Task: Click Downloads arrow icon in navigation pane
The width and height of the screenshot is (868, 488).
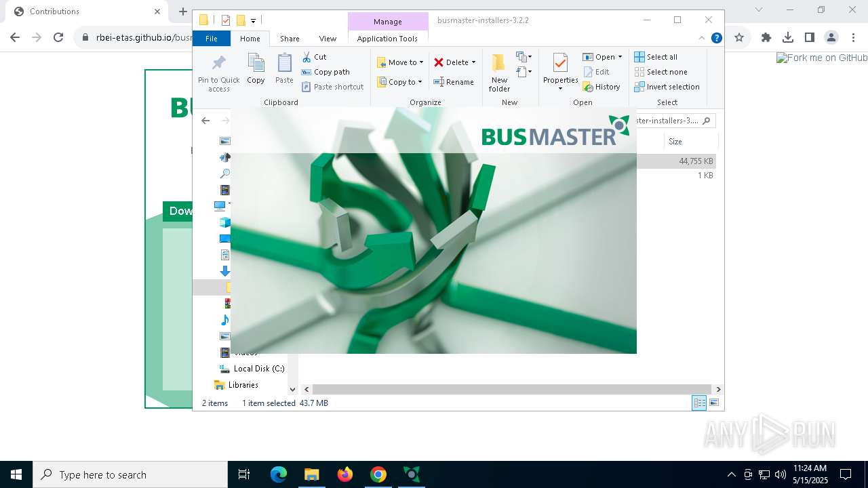Action: 225,271
